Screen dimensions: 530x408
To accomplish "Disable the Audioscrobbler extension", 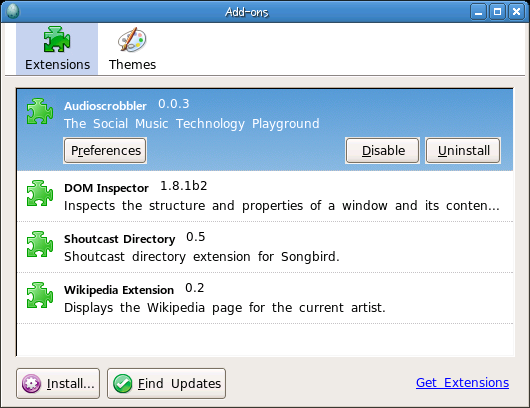I will click(382, 150).
